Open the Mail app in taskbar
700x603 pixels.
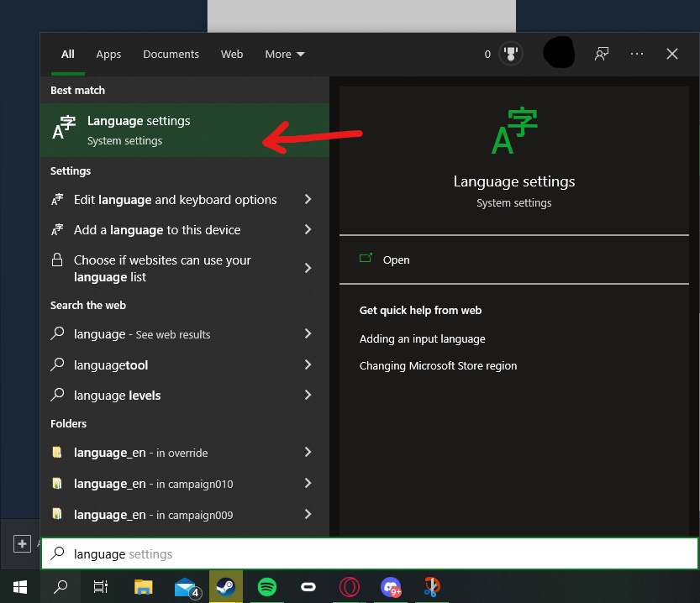[185, 587]
